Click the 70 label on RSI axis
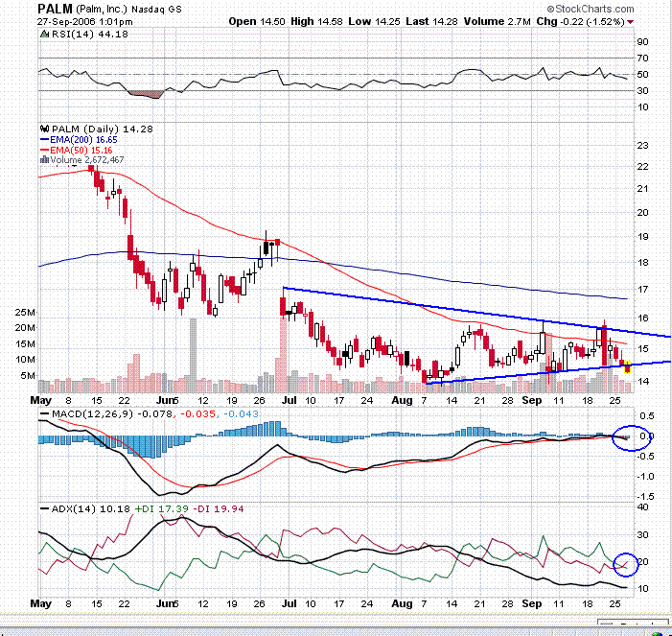Screen dimensions: 672x636 coord(642,58)
